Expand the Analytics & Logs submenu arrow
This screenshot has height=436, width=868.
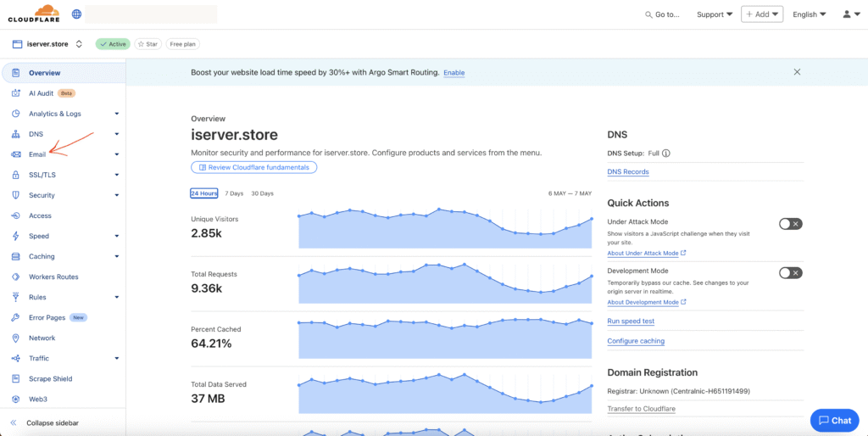tap(117, 114)
